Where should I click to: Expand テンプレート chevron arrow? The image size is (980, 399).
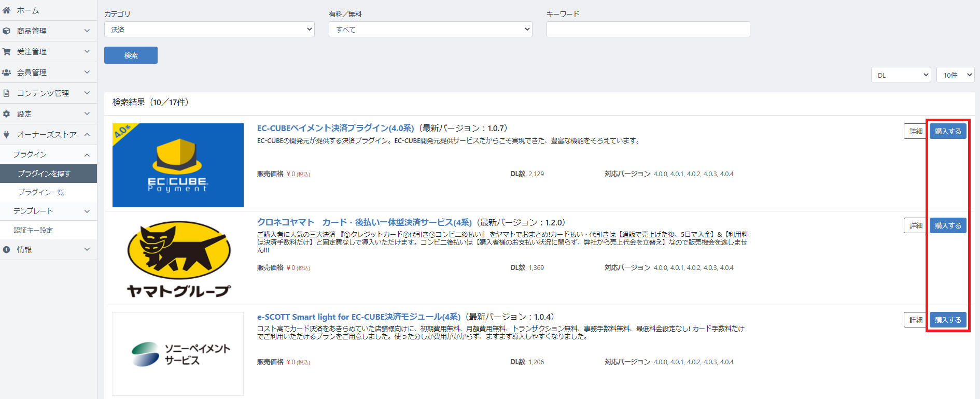click(x=87, y=211)
